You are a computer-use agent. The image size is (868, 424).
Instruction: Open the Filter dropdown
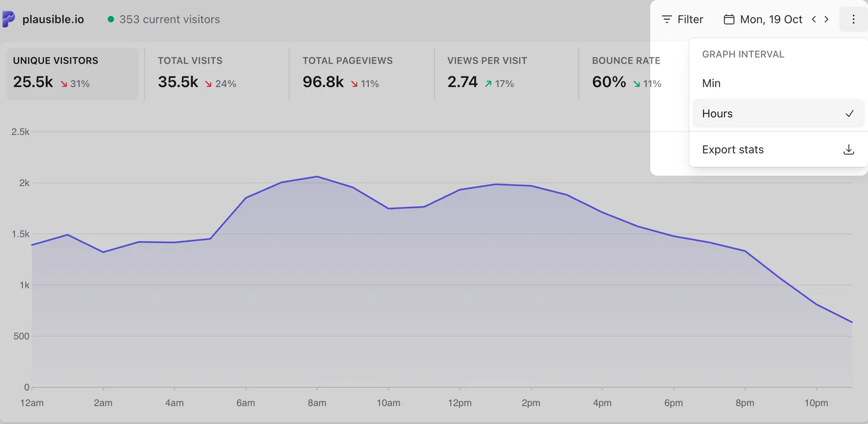pyautogui.click(x=682, y=20)
